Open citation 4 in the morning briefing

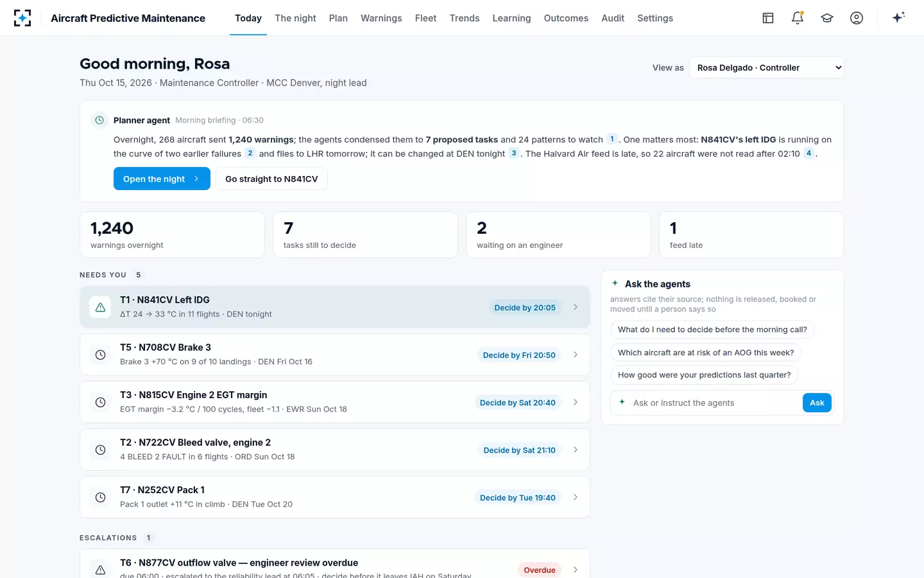pos(809,153)
